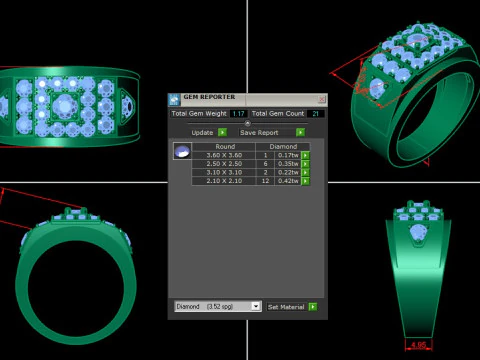Click the large center gem in top view

[x=65, y=106]
